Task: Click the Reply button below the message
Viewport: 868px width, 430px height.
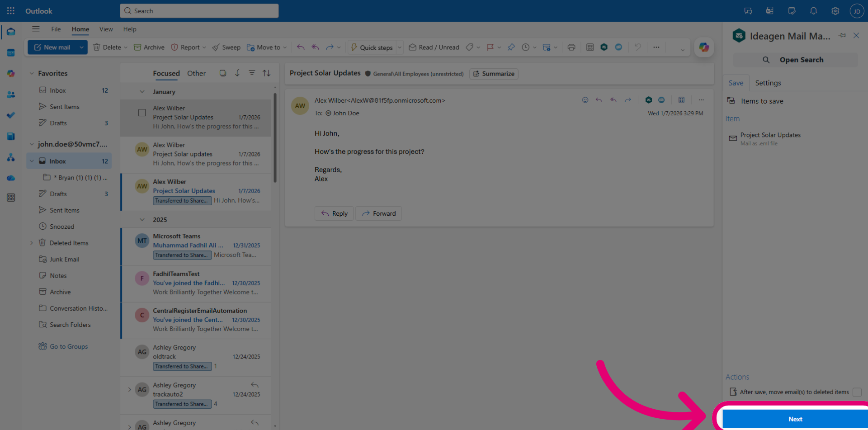Action: tap(334, 213)
